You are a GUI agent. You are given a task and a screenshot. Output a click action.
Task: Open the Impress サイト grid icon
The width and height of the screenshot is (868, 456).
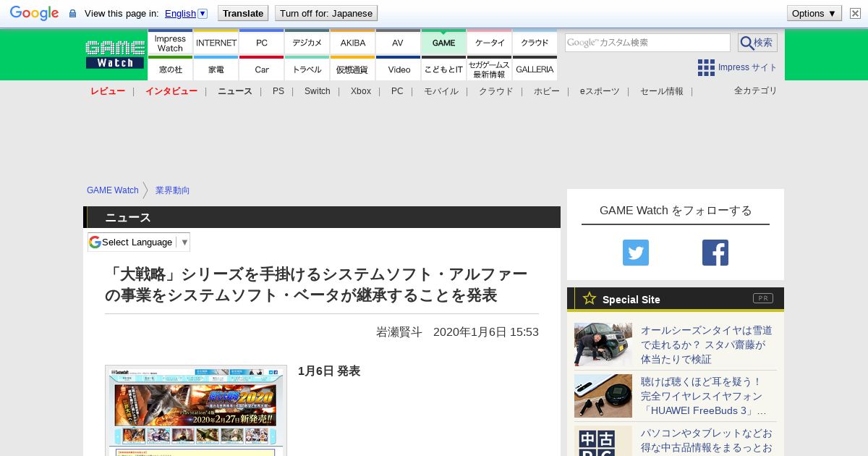[706, 67]
